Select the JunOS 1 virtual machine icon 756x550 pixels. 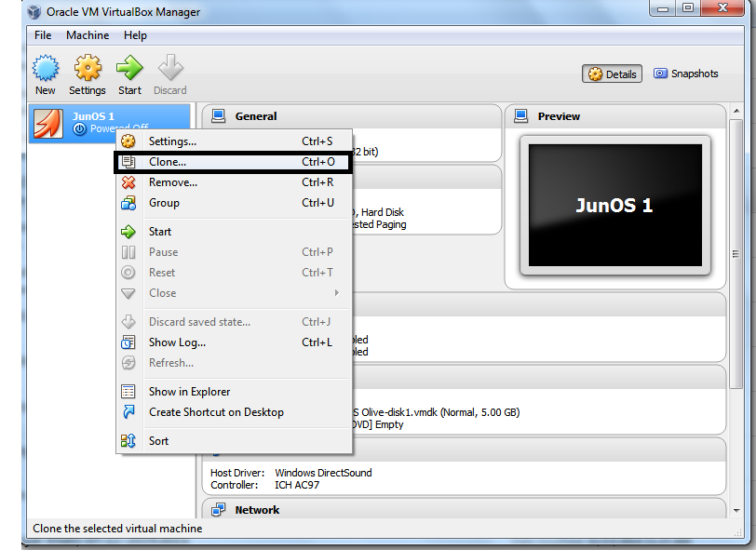(x=48, y=124)
